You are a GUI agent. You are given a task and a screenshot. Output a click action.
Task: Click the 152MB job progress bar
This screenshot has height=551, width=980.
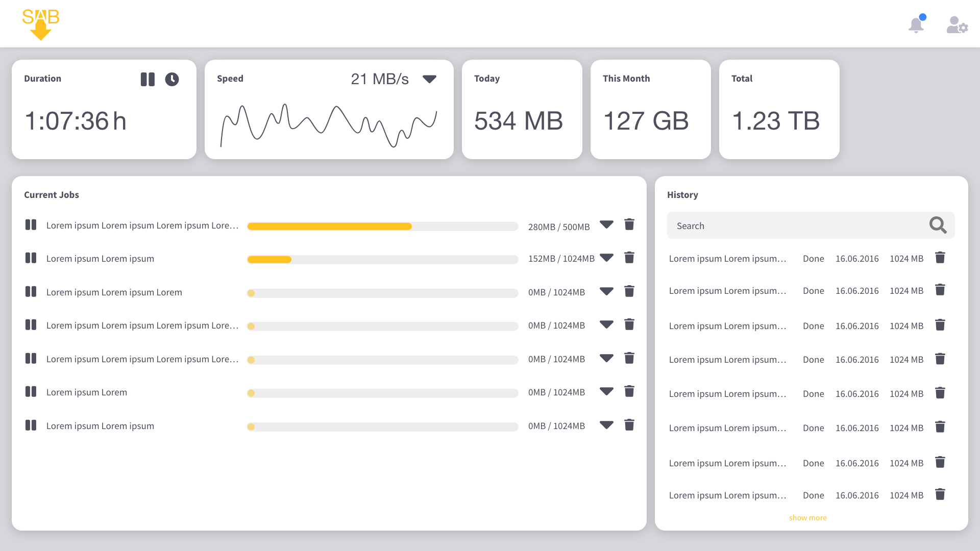click(383, 259)
